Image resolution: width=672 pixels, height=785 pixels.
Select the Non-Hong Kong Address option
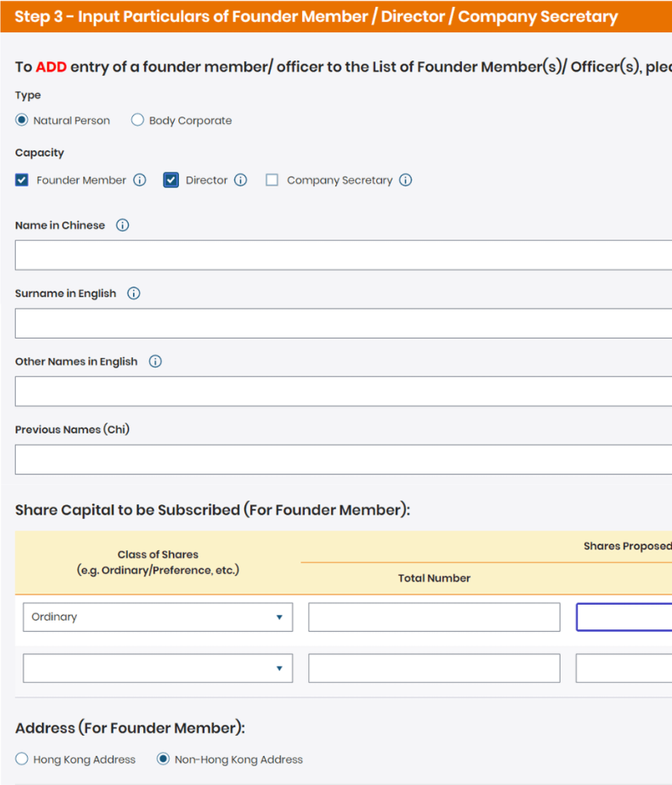[163, 759]
